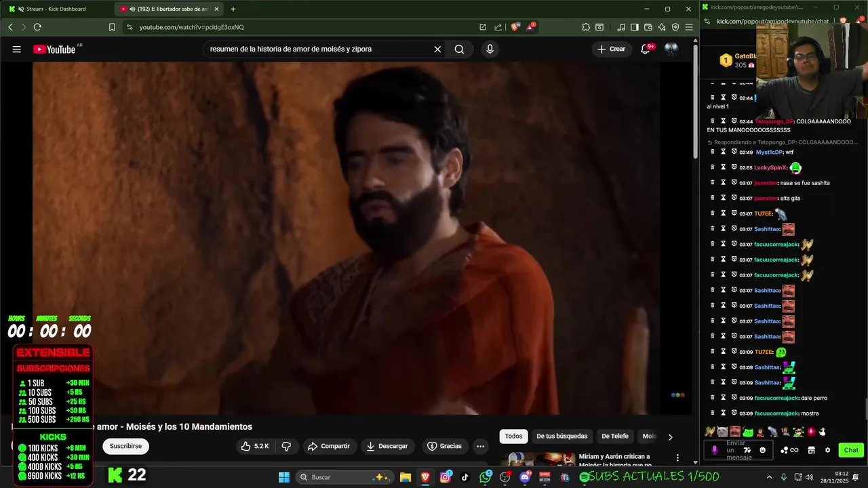Viewport: 868px width, 488px height.
Task: Click the Kick green Chat send button
Action: click(x=851, y=450)
